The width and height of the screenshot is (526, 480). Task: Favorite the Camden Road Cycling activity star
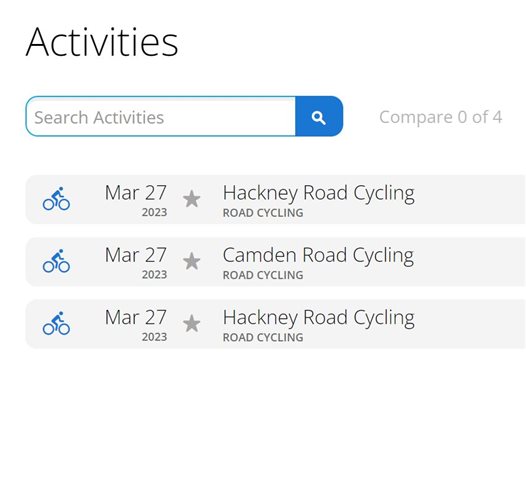(x=192, y=261)
